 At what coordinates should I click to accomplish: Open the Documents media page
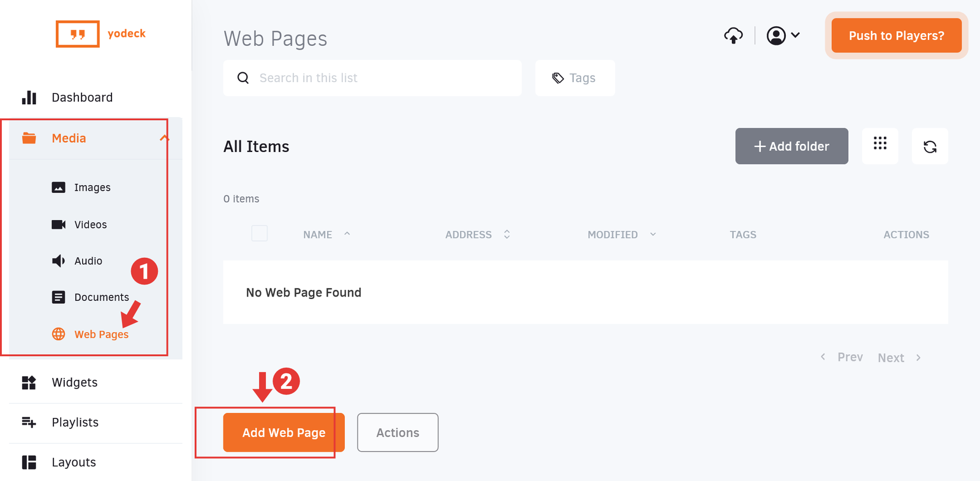(101, 297)
